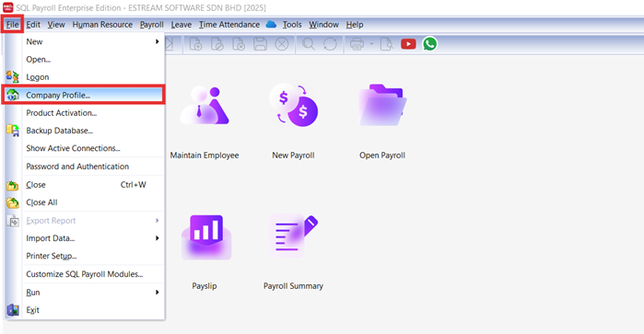
Task: Choose Printer Setup... menu item
Action: pos(84,256)
